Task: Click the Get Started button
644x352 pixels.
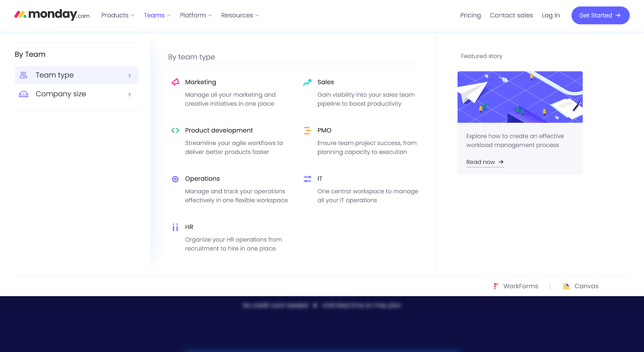Action: pyautogui.click(x=600, y=15)
